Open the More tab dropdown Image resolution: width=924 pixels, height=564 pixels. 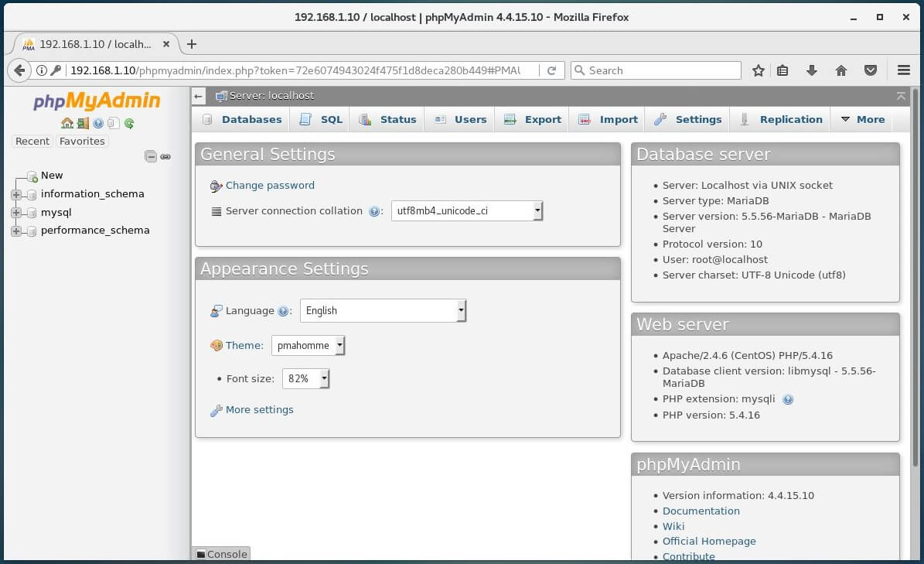click(x=862, y=120)
